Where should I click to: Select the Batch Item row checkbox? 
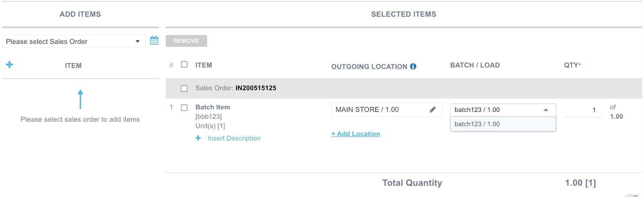tap(184, 107)
